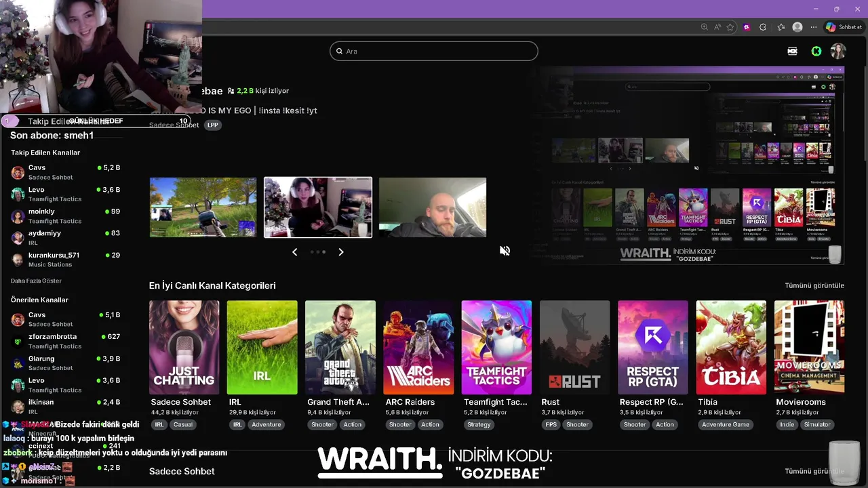
Task: Open the Respect RP (GTA) category cover
Action: click(x=653, y=347)
